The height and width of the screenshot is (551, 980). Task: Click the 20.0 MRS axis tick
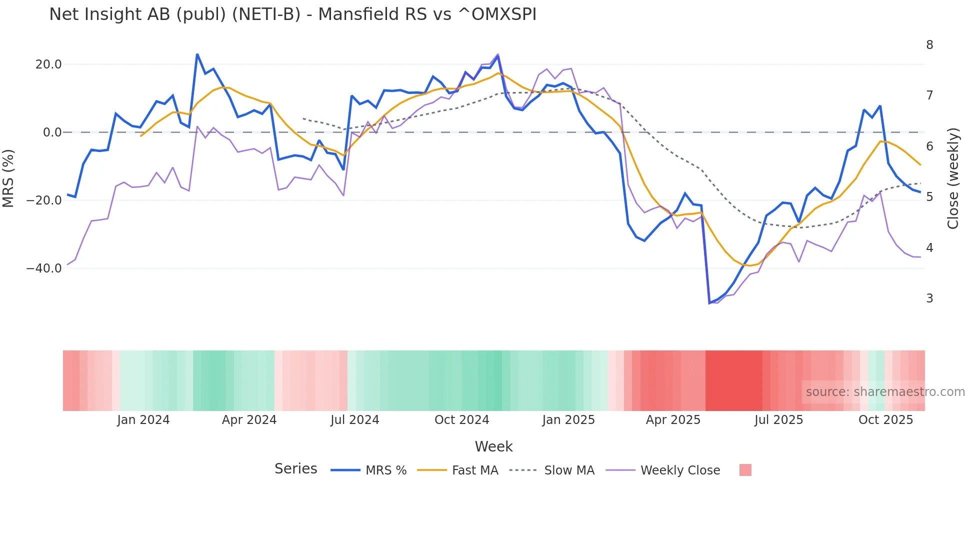(48, 64)
